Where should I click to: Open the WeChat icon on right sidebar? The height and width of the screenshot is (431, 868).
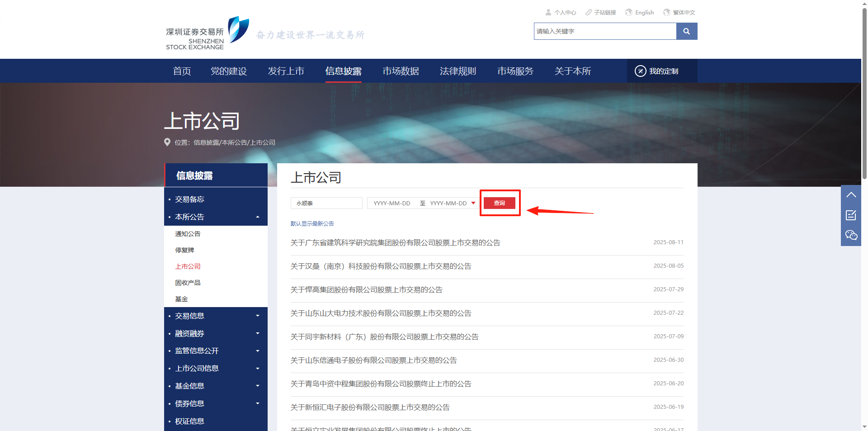pos(851,235)
